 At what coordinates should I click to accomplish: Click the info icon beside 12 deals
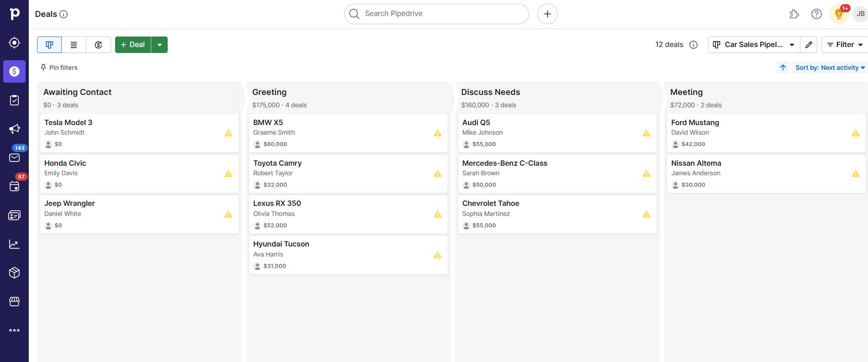(693, 45)
